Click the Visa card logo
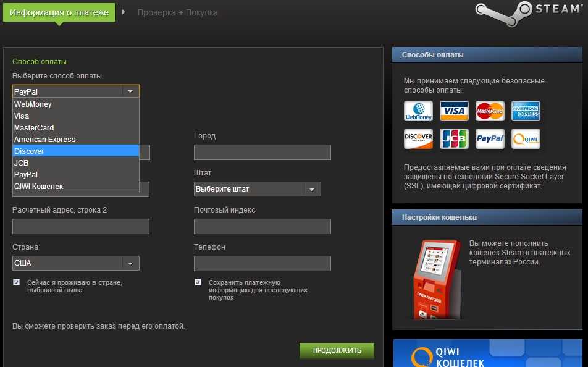 [454, 111]
